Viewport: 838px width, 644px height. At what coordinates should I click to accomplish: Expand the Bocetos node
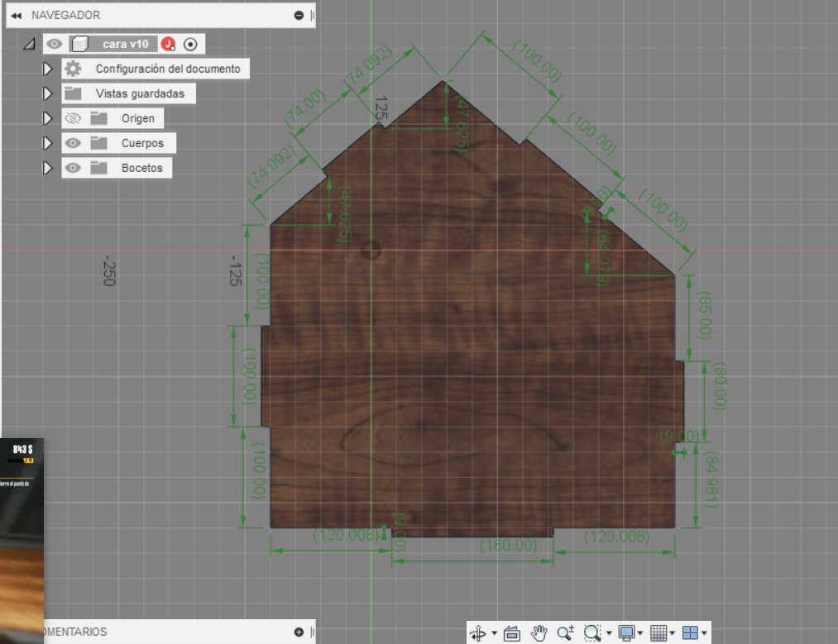(47, 168)
